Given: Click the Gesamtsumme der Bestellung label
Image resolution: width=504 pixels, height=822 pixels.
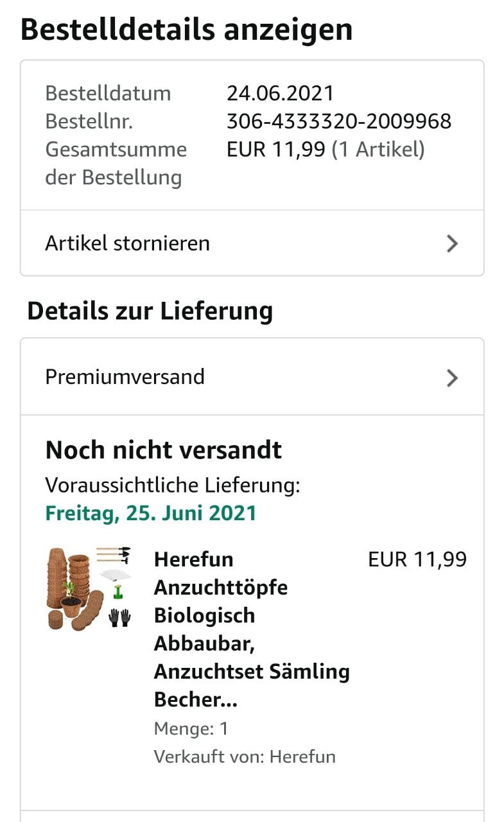Looking at the screenshot, I should (x=116, y=163).
